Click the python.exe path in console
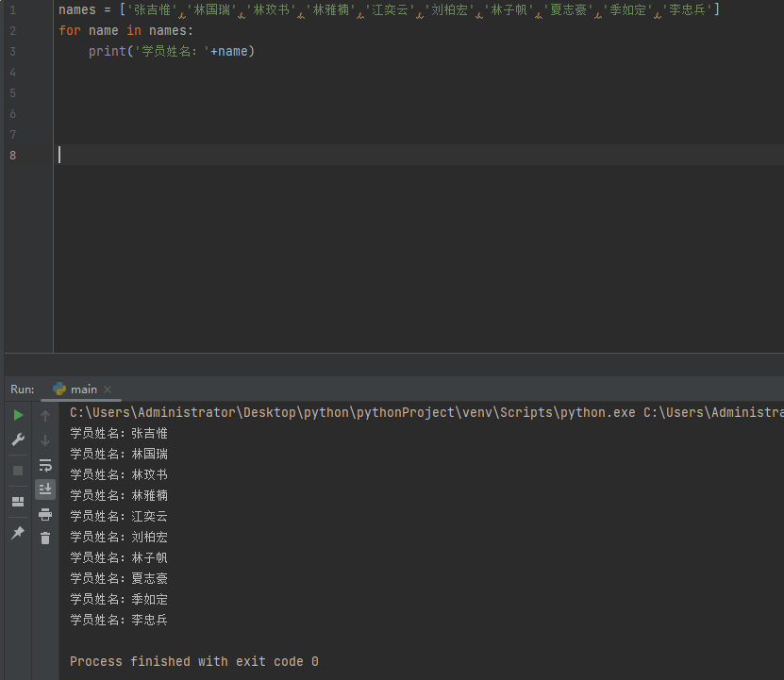Screen dimensions: 784x680 [353, 412]
